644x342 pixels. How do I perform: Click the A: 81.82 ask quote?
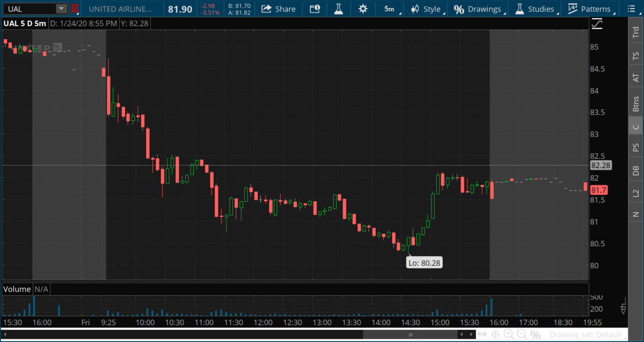coord(239,12)
